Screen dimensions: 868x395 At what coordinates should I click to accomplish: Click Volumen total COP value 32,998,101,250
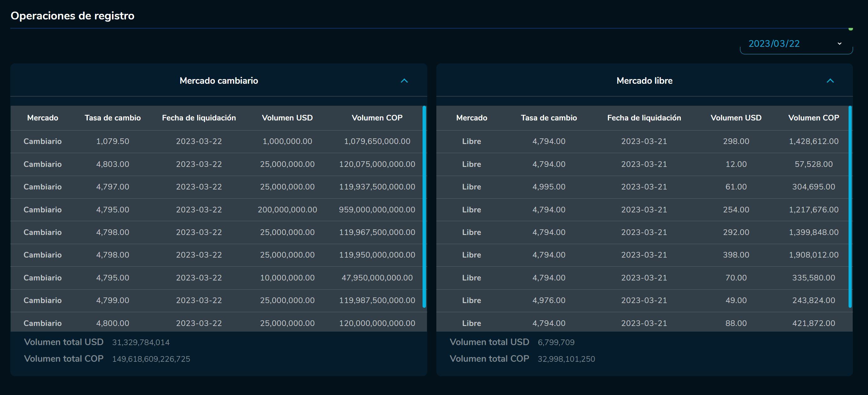566,359
